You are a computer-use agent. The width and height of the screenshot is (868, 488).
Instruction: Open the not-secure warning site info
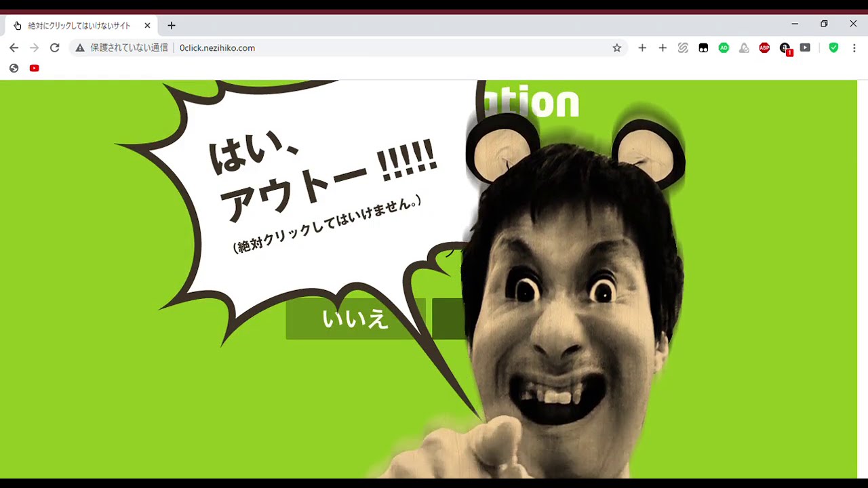(80, 48)
